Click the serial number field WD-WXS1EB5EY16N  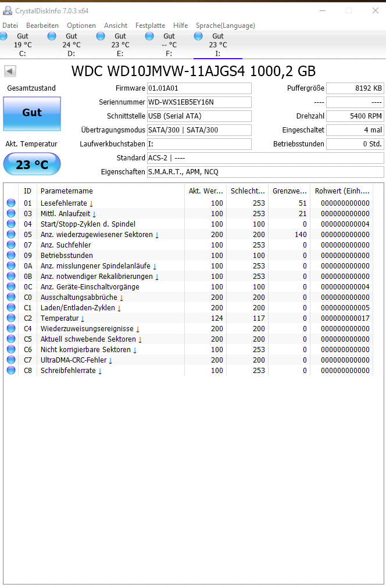coord(199,102)
